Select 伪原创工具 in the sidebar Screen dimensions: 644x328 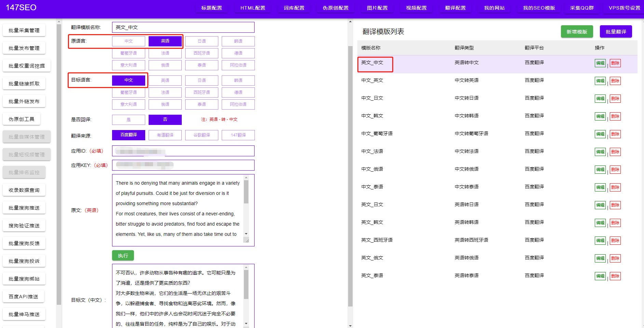[x=21, y=119]
